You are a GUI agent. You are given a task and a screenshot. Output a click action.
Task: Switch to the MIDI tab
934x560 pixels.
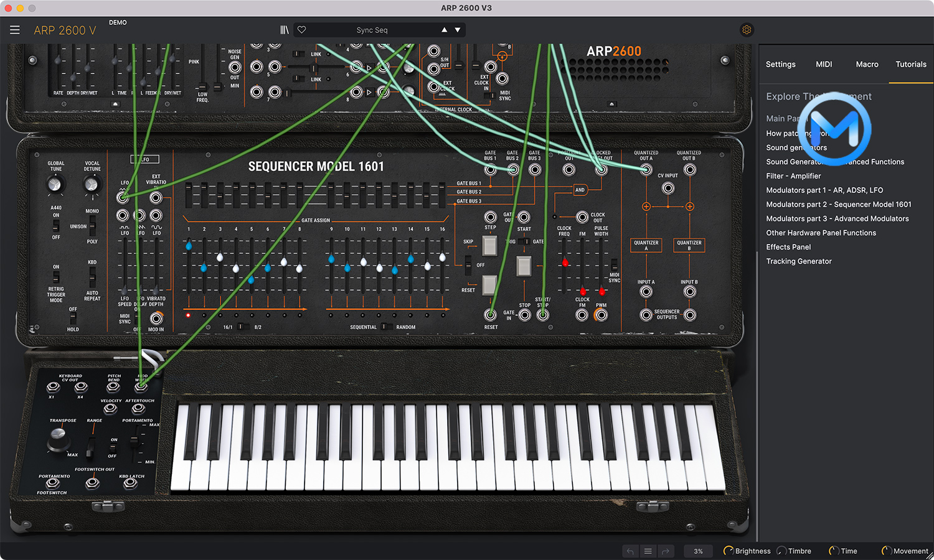click(824, 64)
